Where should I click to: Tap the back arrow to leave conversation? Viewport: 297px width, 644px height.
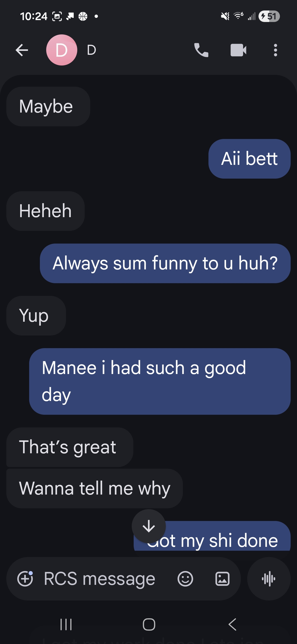point(22,50)
